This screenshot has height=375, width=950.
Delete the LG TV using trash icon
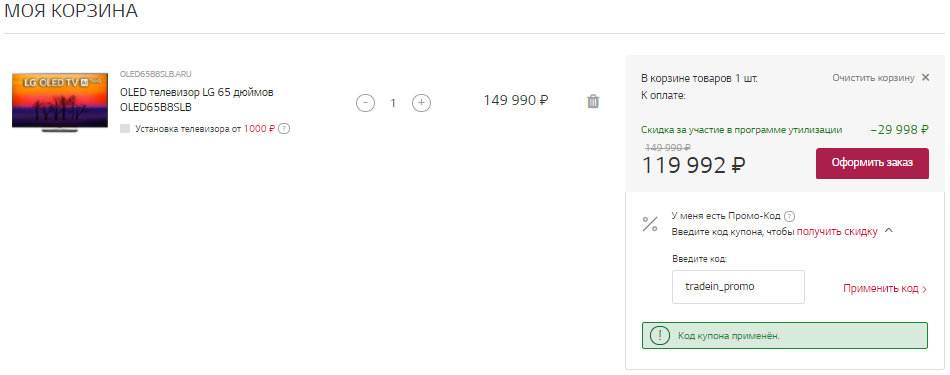pos(593,101)
